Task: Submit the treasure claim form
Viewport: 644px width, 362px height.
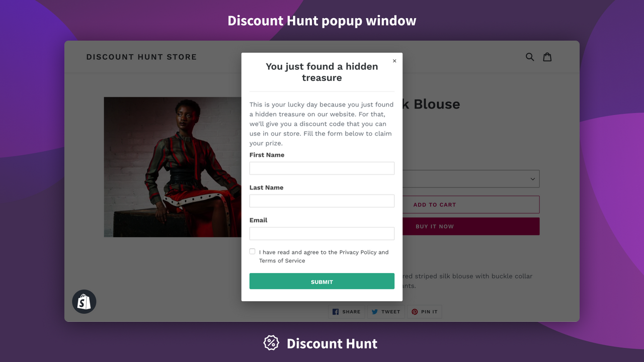Action: (x=321, y=281)
